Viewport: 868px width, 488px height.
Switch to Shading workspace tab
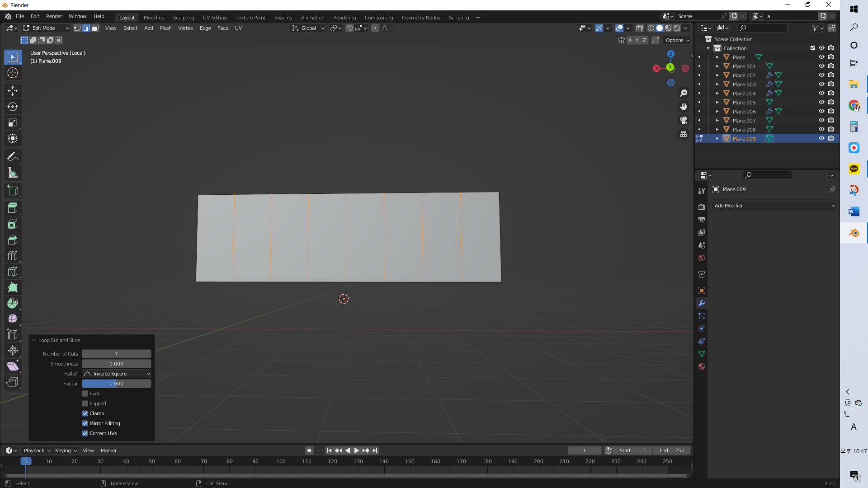[283, 18]
